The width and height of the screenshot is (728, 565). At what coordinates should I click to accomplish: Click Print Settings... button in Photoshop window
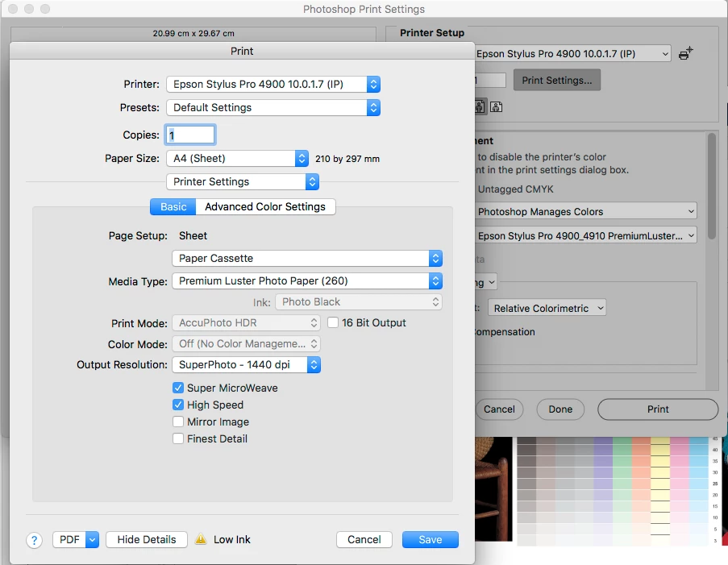pos(556,80)
